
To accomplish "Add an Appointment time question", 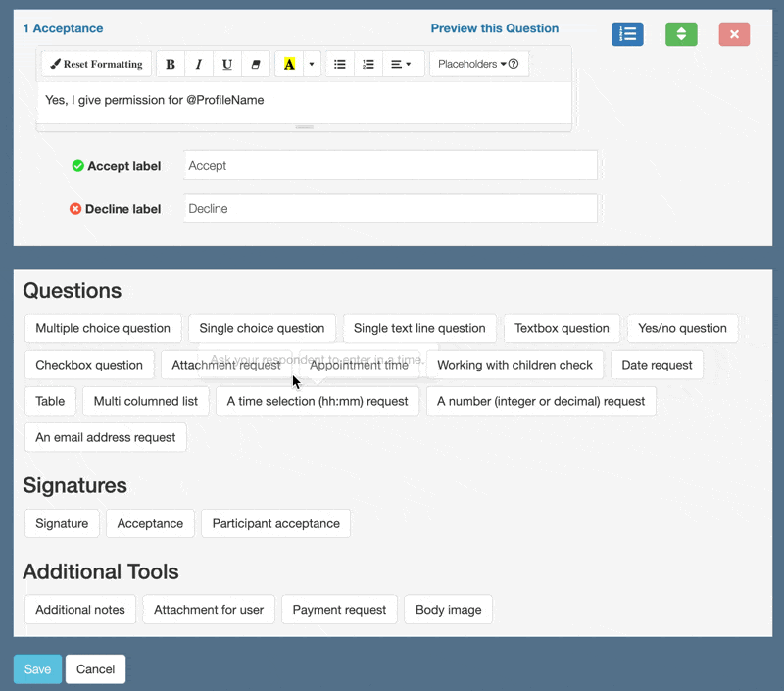I will pos(359,365).
